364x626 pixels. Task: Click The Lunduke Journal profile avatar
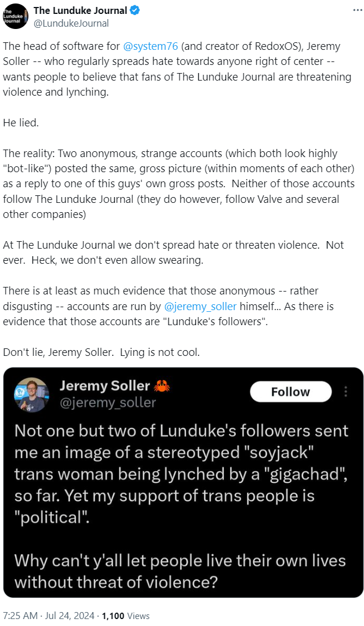coord(16,16)
